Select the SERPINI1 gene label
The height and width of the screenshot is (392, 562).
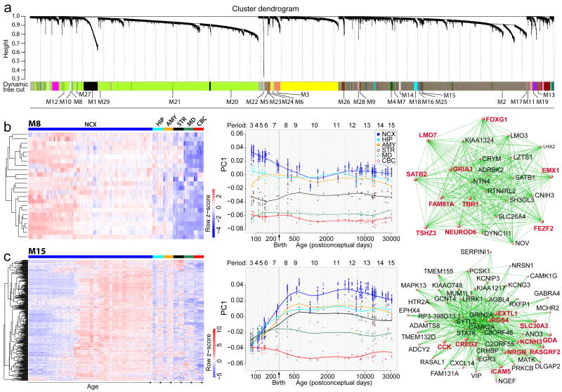[475, 252]
